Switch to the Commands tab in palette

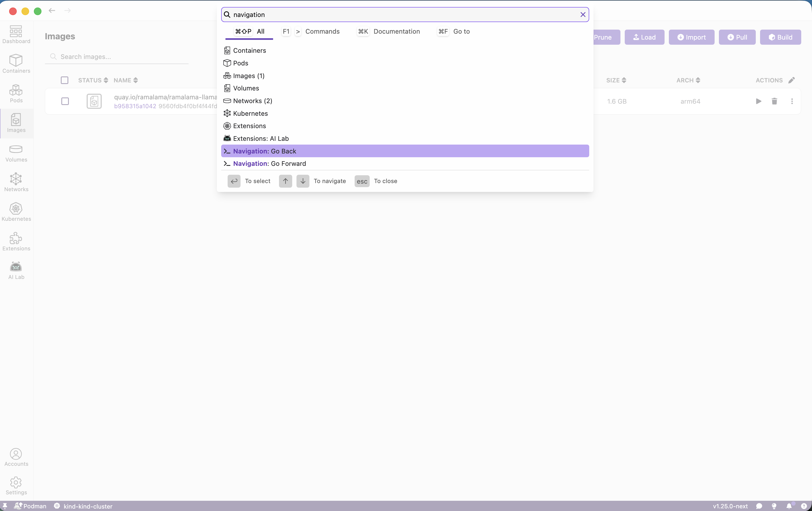click(322, 31)
